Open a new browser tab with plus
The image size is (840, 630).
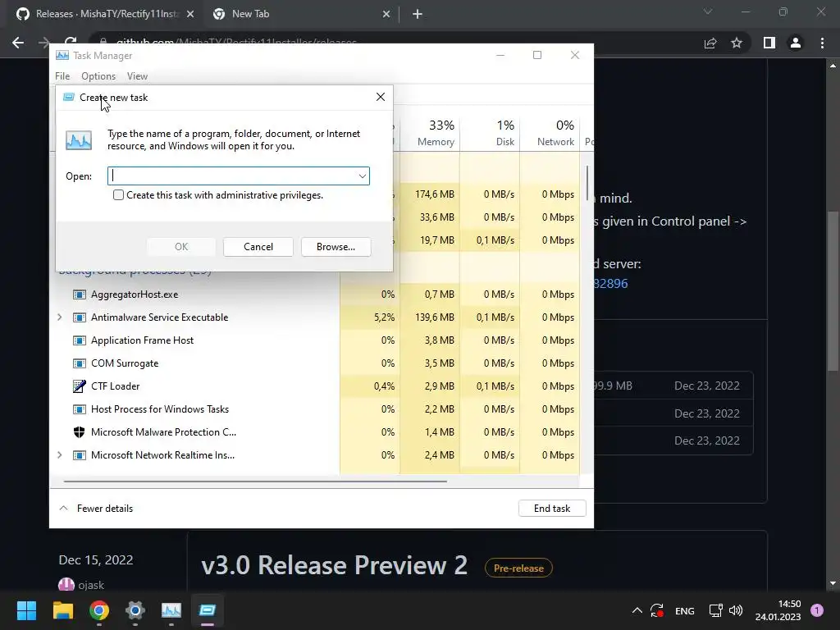[418, 15]
